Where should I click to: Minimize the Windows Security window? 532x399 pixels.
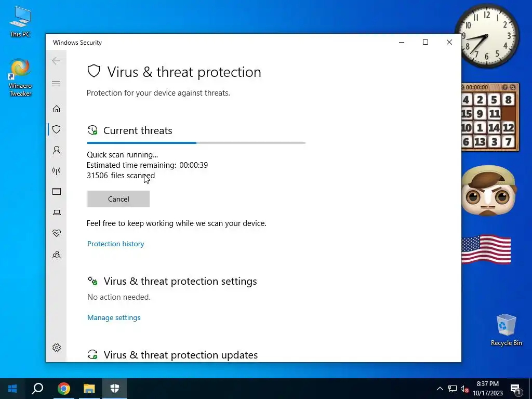pos(402,42)
